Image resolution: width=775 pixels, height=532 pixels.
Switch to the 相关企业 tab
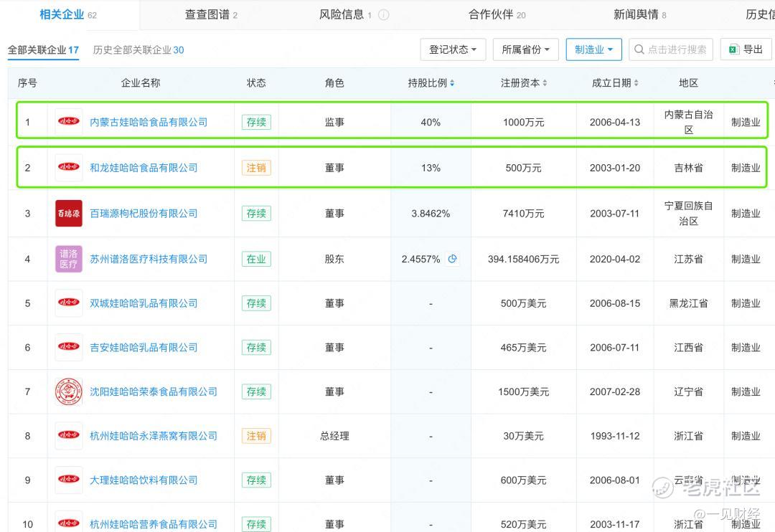[68, 15]
